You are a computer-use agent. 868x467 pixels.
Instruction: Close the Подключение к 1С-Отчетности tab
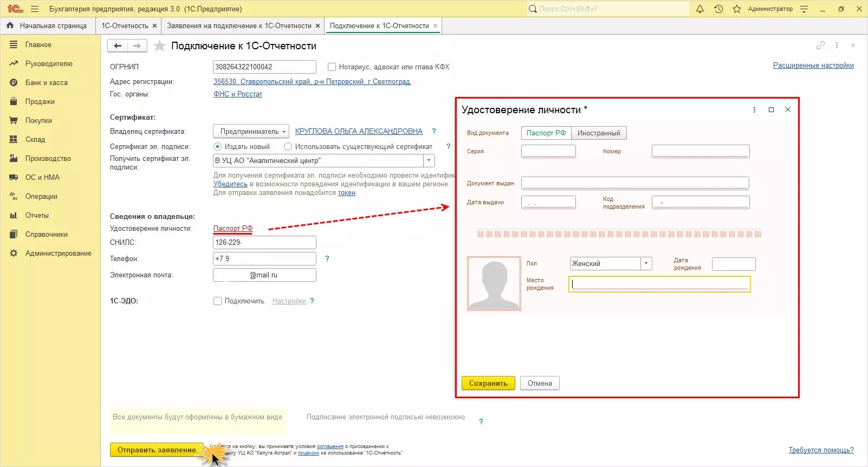pyautogui.click(x=435, y=25)
